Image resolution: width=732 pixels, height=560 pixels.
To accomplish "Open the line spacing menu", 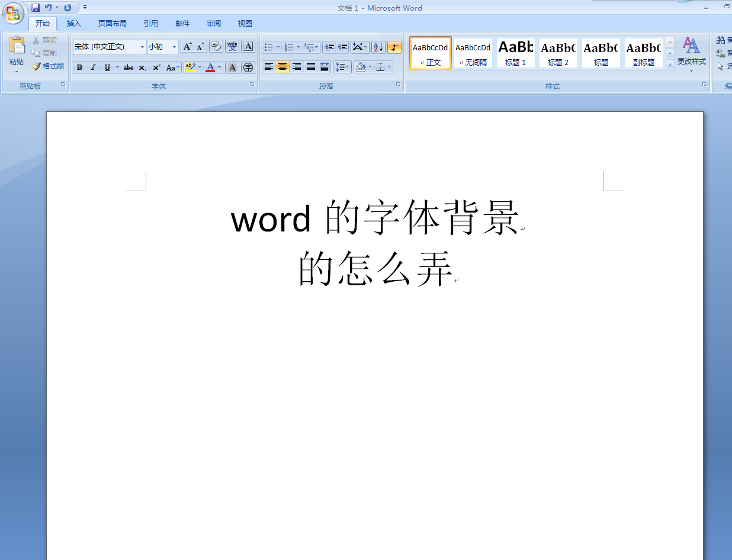I will [x=342, y=67].
